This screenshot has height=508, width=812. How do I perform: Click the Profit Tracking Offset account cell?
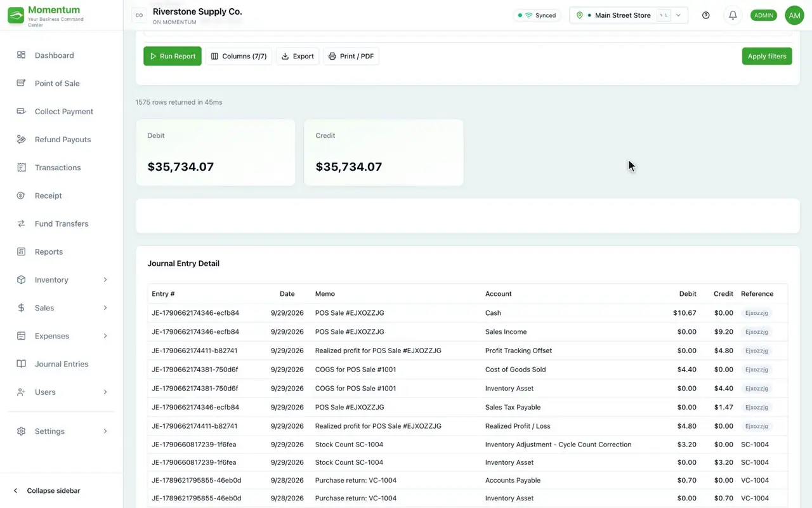[518, 351]
